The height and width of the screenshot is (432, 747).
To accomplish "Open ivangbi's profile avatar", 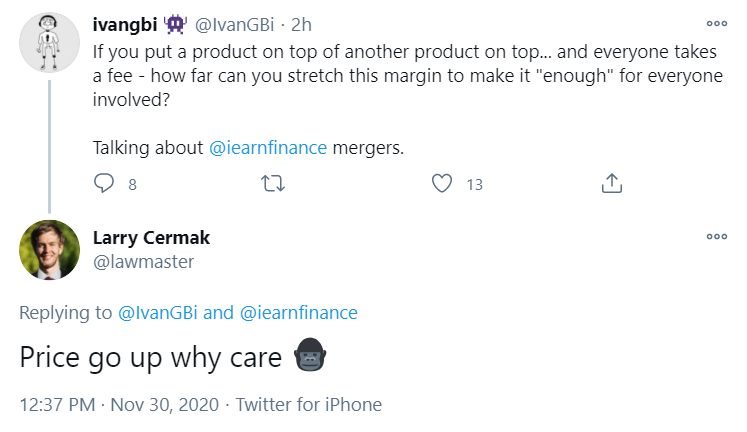I will [49, 43].
